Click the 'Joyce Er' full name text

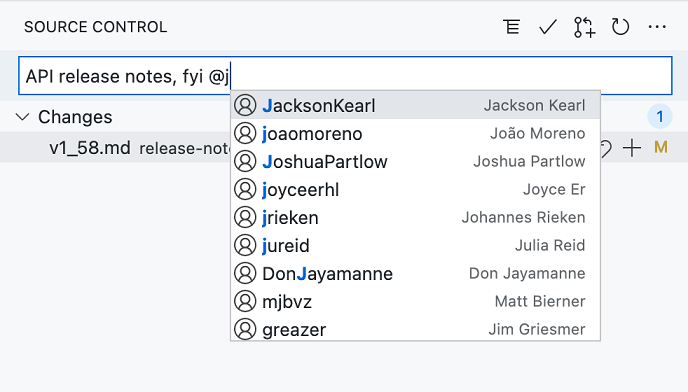pos(554,190)
